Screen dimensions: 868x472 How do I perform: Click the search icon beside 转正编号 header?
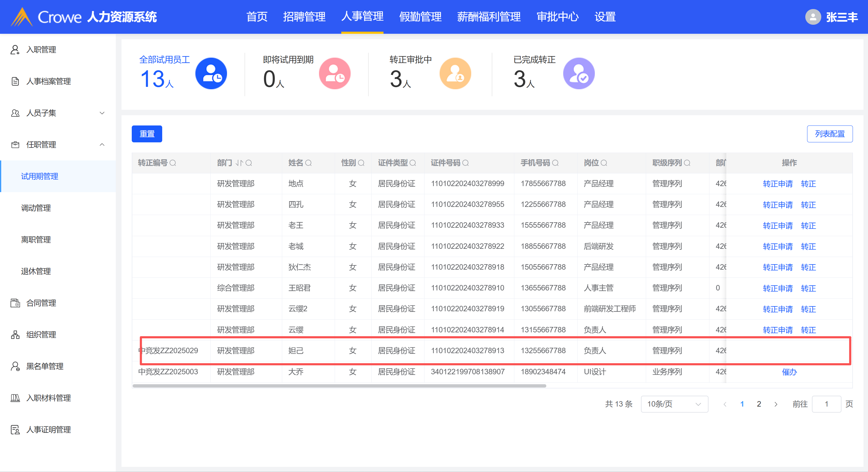pos(173,163)
